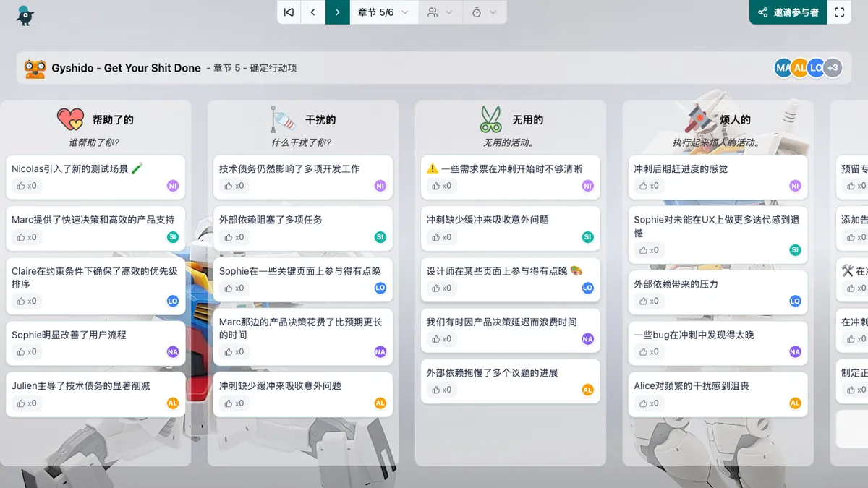Viewport: 868px width, 488px height.
Task: Jump to first chapter with skip-back button
Action: point(289,12)
